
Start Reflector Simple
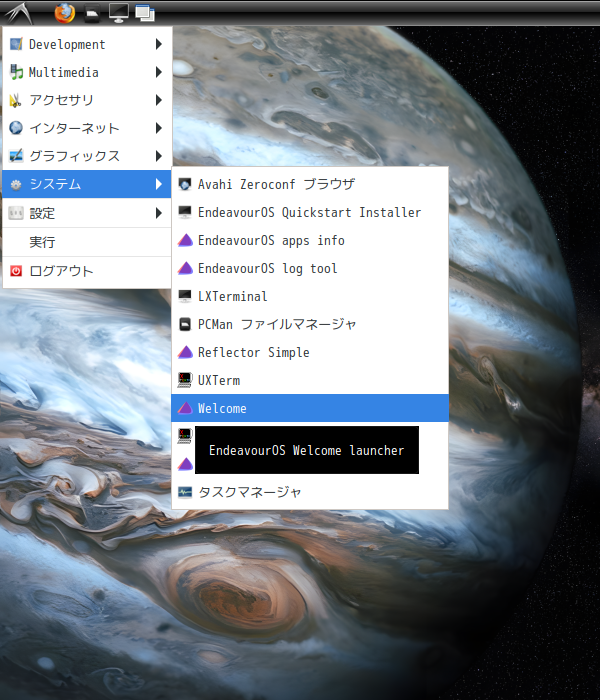click(310, 352)
